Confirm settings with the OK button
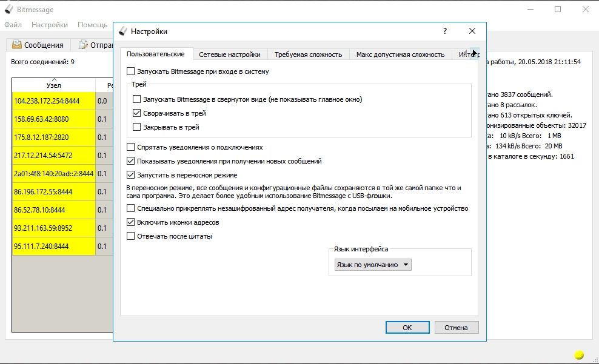The height and width of the screenshot is (364, 599). click(x=407, y=328)
